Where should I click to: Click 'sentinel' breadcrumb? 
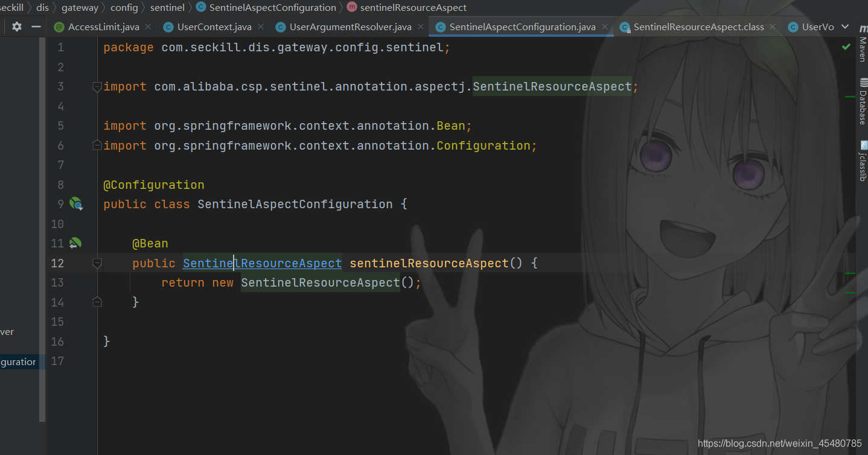[167, 8]
